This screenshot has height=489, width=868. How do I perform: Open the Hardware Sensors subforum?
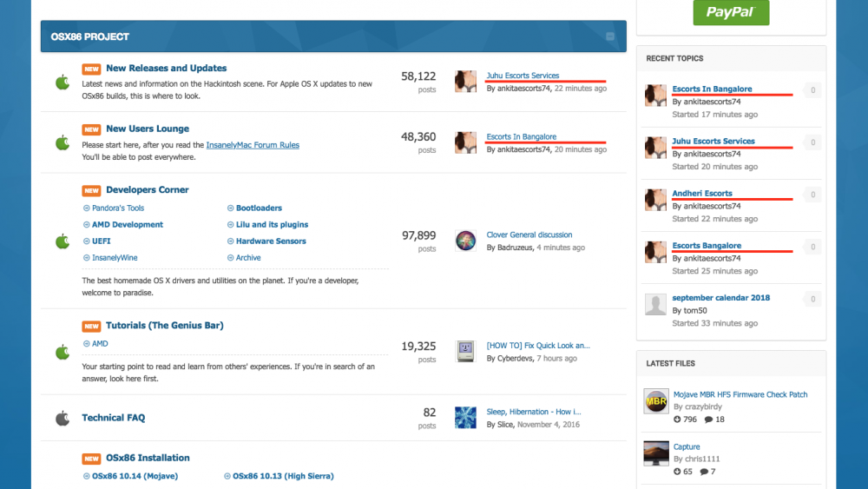(271, 241)
